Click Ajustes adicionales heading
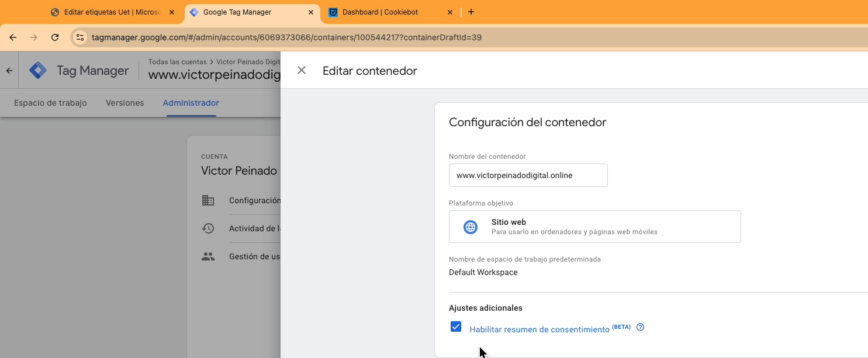This screenshot has width=868, height=358. pos(486,308)
